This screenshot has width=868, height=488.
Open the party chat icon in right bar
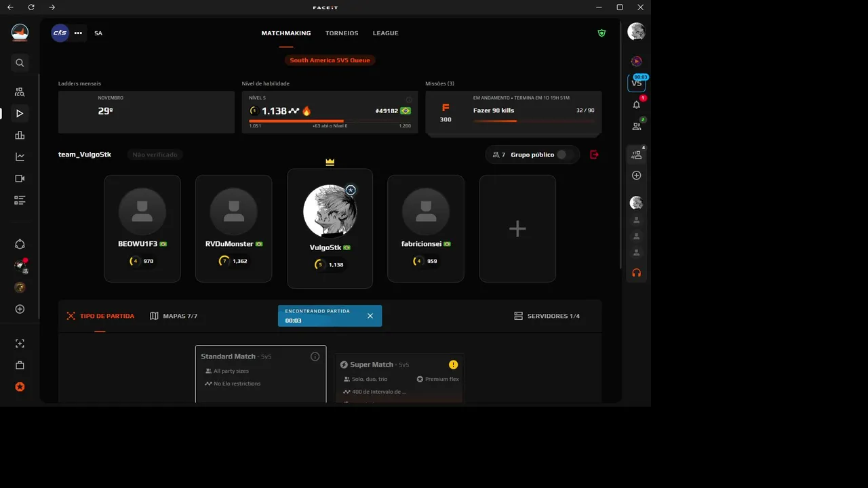coord(636,155)
